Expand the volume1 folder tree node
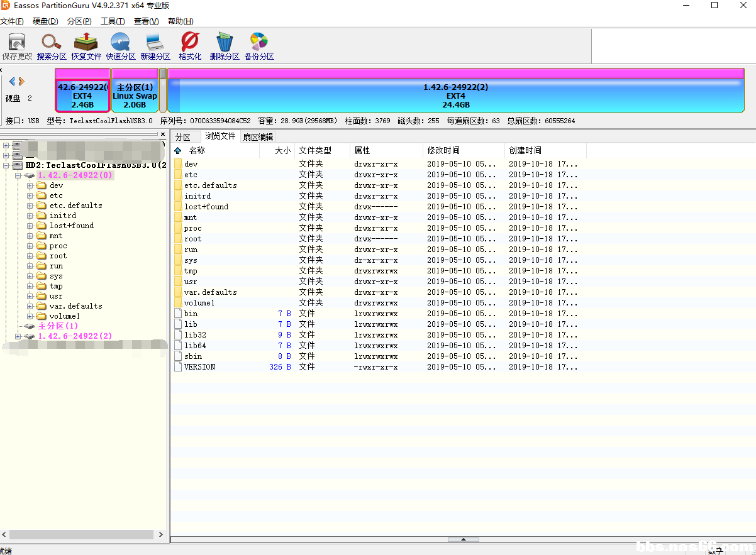Image resolution: width=756 pixels, height=555 pixels. pyautogui.click(x=30, y=317)
